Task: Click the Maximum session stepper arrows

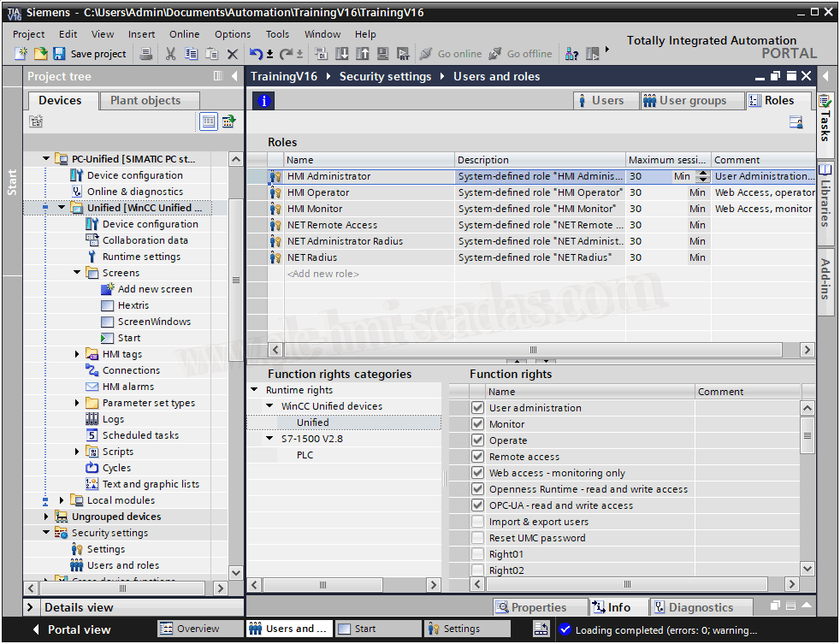Action: pos(703,176)
